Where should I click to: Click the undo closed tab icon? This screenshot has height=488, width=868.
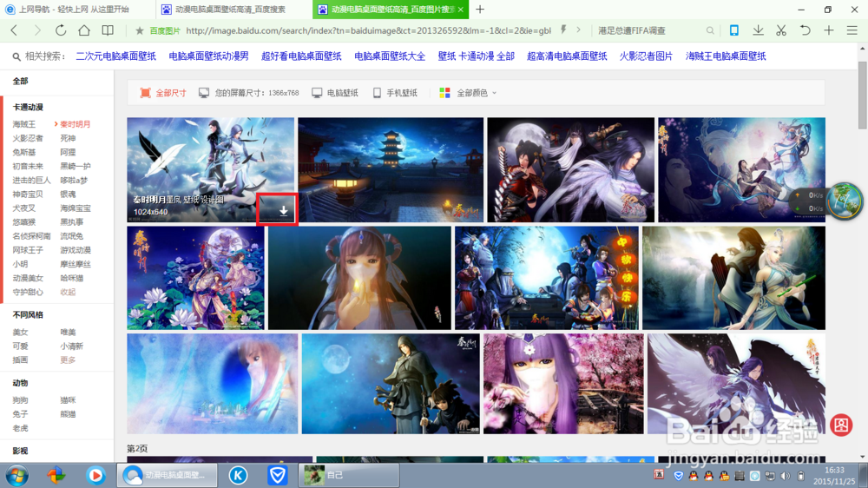pyautogui.click(x=805, y=30)
